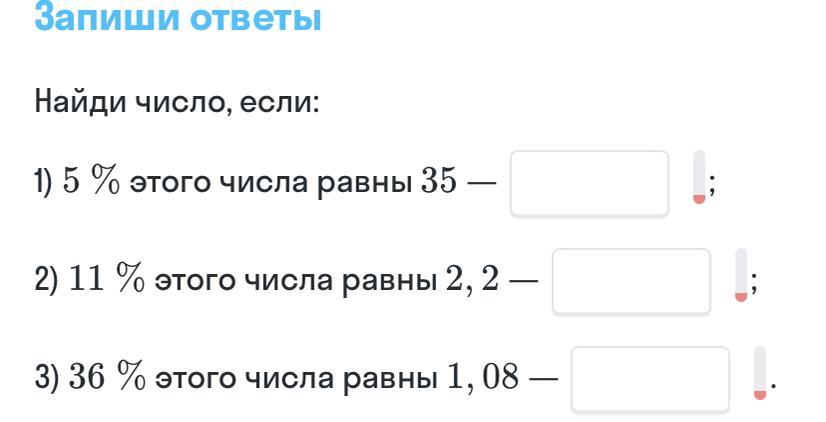Click the status indicator beside third answer box
The width and height of the screenshot is (826, 422).
click(760, 373)
